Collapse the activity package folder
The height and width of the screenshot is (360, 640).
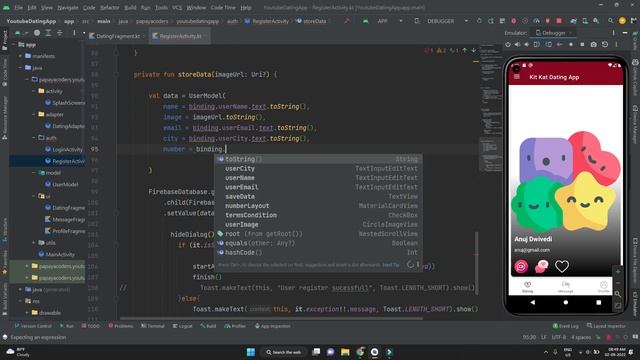34,91
